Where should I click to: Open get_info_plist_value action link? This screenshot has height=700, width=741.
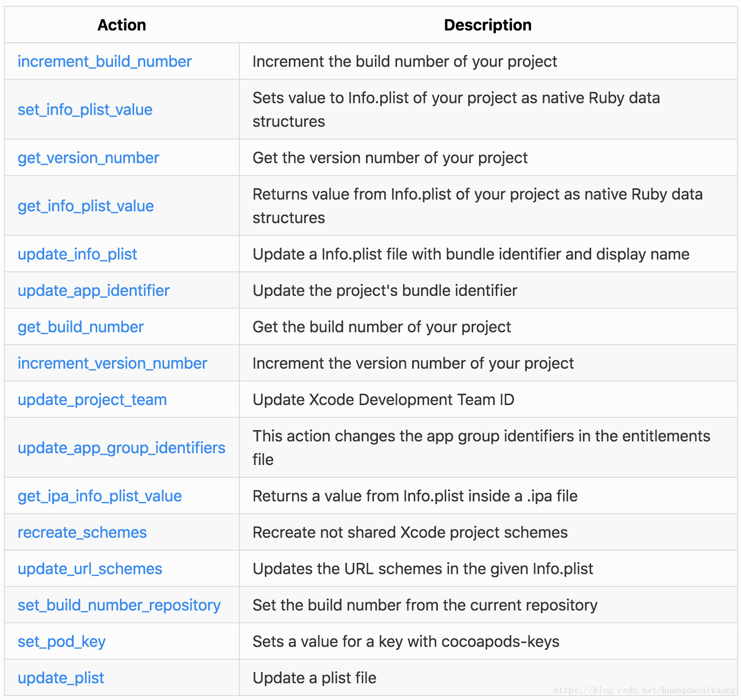point(85,206)
